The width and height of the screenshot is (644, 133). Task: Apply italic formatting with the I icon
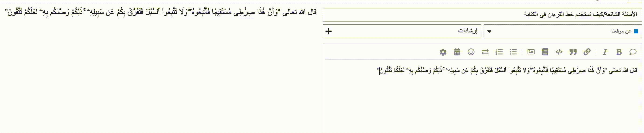pos(605,52)
